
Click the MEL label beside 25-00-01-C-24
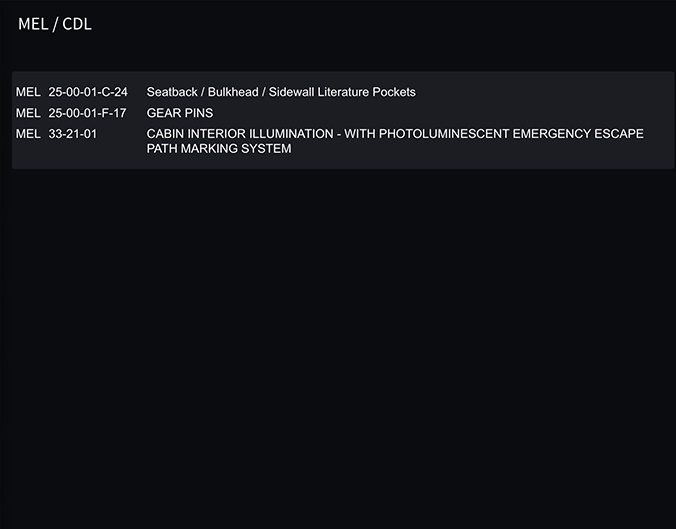(28, 92)
